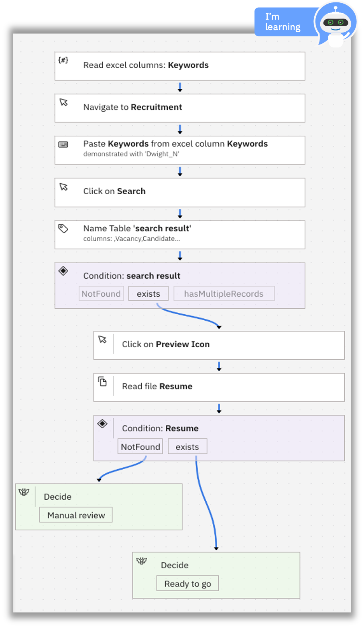This screenshot has width=364, height=629.
Task: Click the Decide icon above Manual review
Action: pos(24,492)
